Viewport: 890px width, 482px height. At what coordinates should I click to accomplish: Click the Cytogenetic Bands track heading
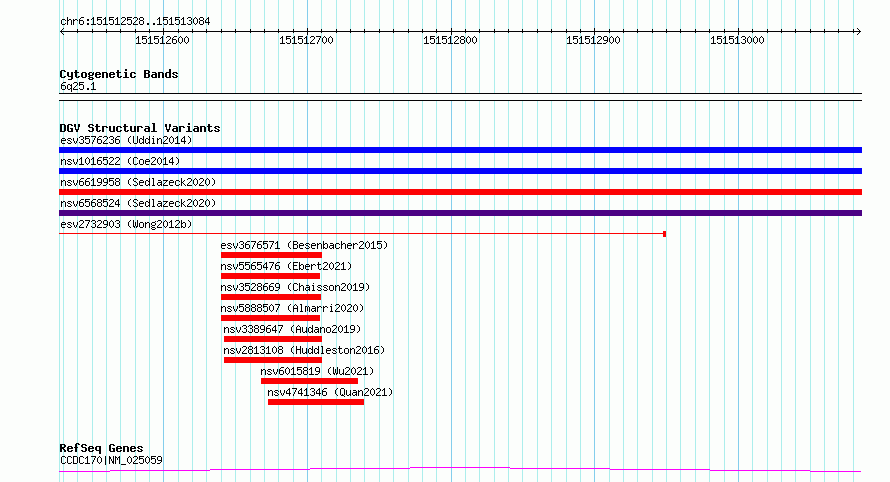(119, 74)
